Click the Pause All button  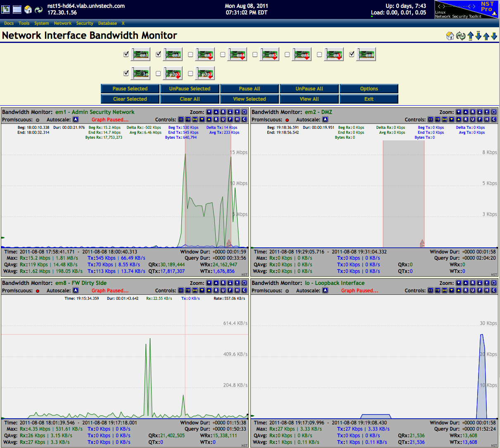pyautogui.click(x=249, y=88)
